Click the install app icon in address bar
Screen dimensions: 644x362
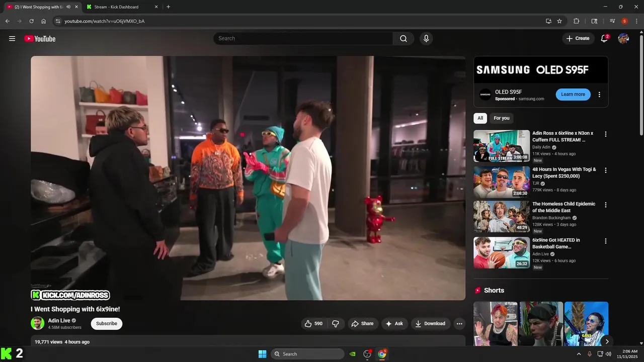pyautogui.click(x=548, y=21)
